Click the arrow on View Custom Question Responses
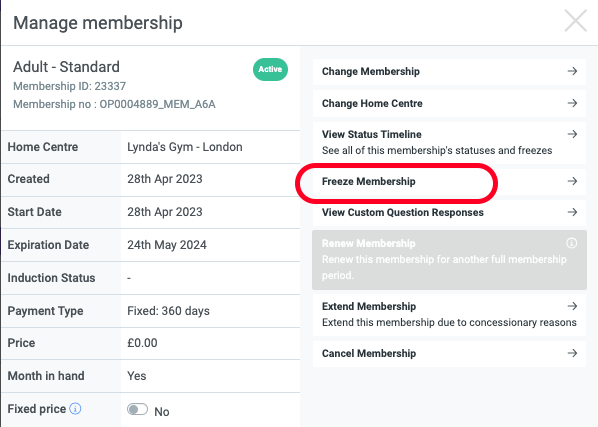This screenshot has width=598, height=427. 572,212
